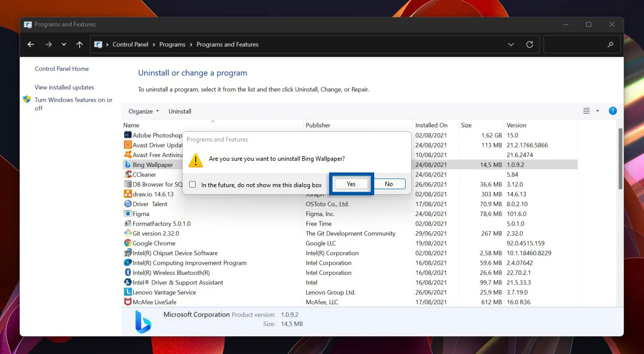Cancel uninstall with the No button
Viewport: 644px width, 354px height.
(x=388, y=184)
